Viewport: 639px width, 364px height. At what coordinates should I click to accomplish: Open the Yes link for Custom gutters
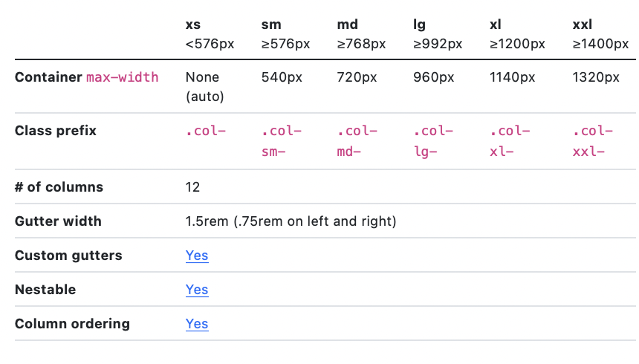point(197,256)
